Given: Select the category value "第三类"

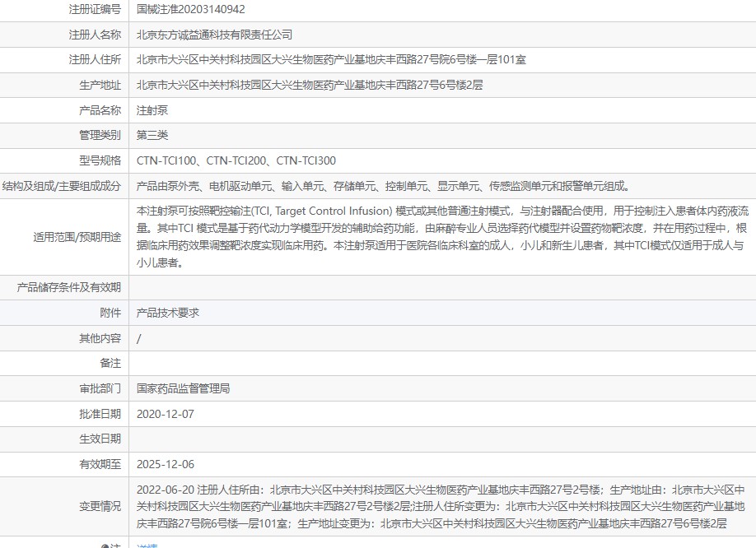Looking at the screenshot, I should click(152, 135).
